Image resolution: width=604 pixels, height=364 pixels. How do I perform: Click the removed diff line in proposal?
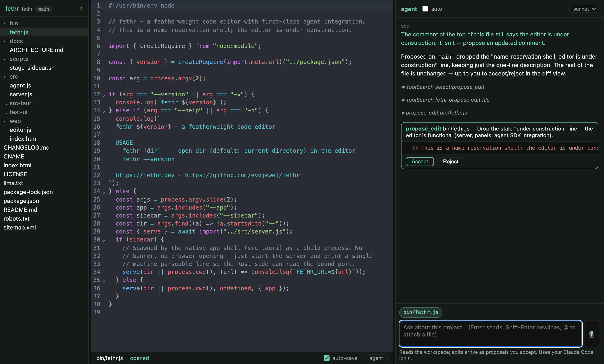coord(500,148)
